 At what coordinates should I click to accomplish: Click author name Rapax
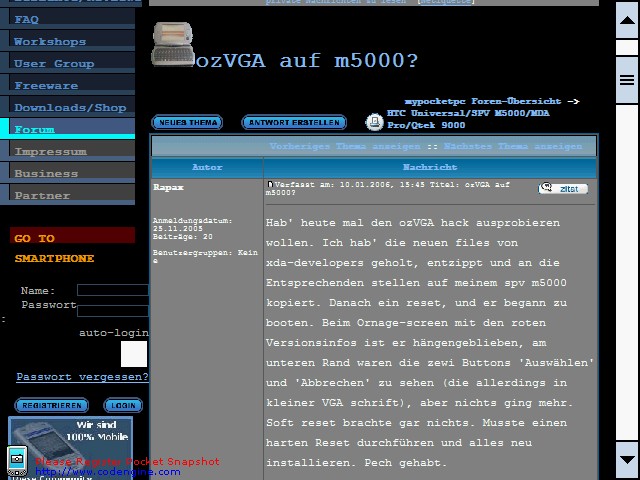pyautogui.click(x=168, y=187)
